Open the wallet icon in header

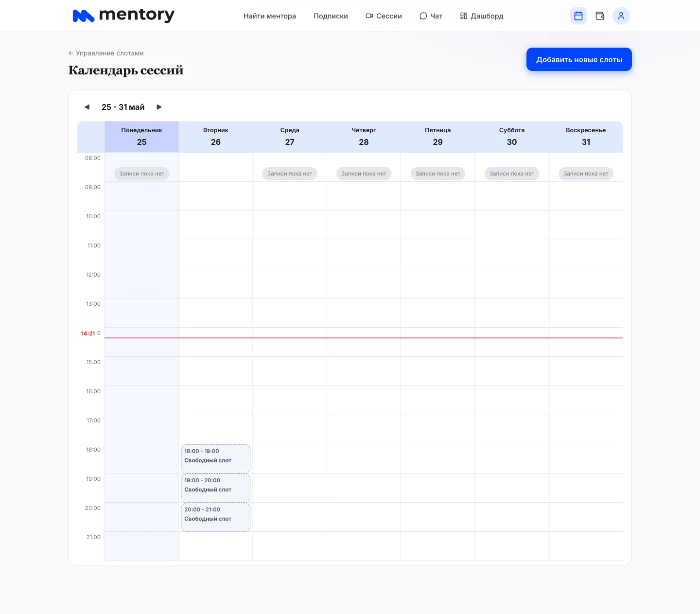(x=600, y=16)
